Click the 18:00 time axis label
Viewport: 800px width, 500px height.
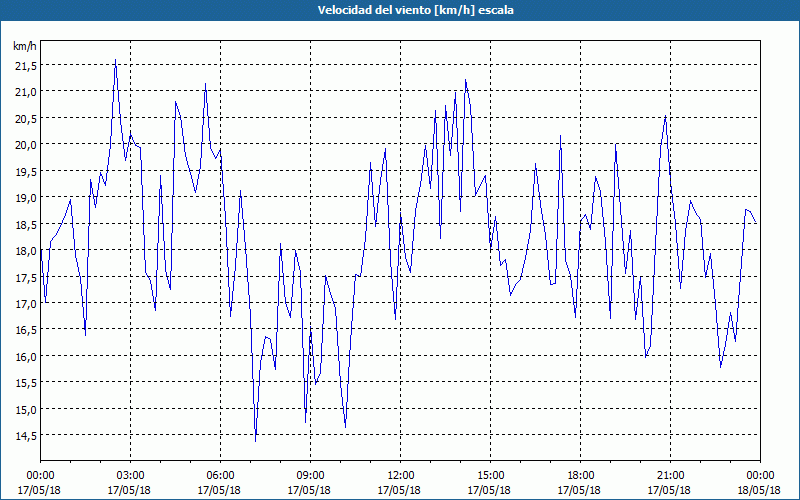580,476
